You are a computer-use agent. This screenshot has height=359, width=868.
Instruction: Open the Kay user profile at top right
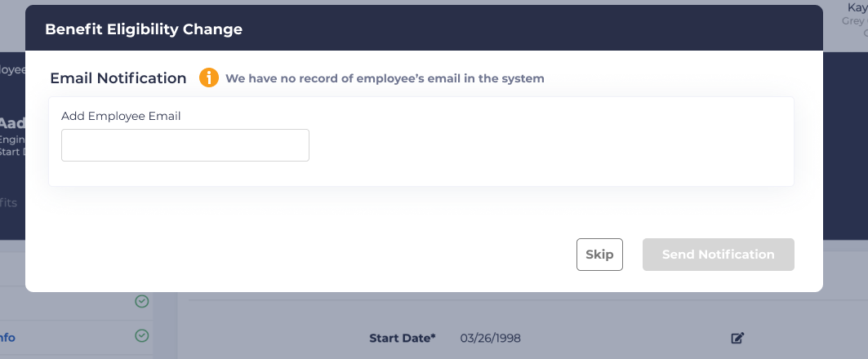(x=856, y=7)
